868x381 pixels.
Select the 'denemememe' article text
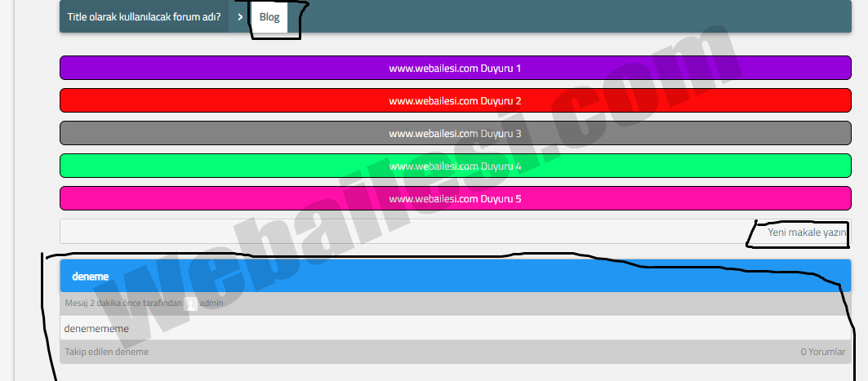pos(96,329)
